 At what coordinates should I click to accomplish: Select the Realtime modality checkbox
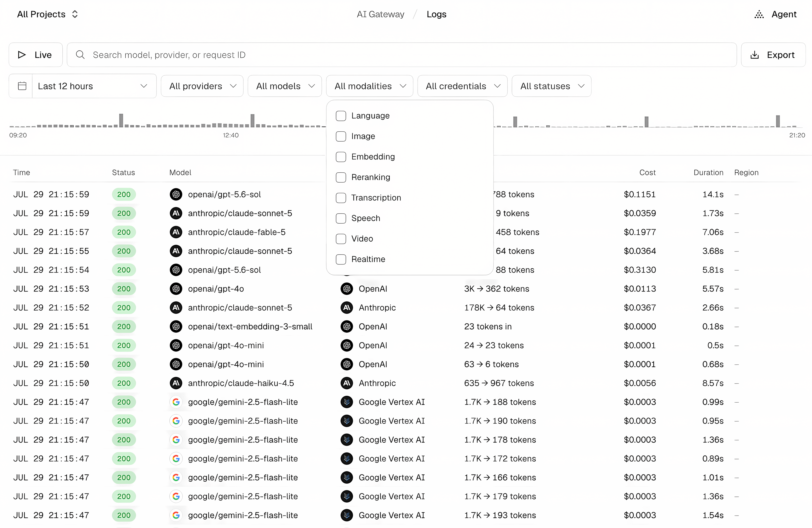coord(341,259)
